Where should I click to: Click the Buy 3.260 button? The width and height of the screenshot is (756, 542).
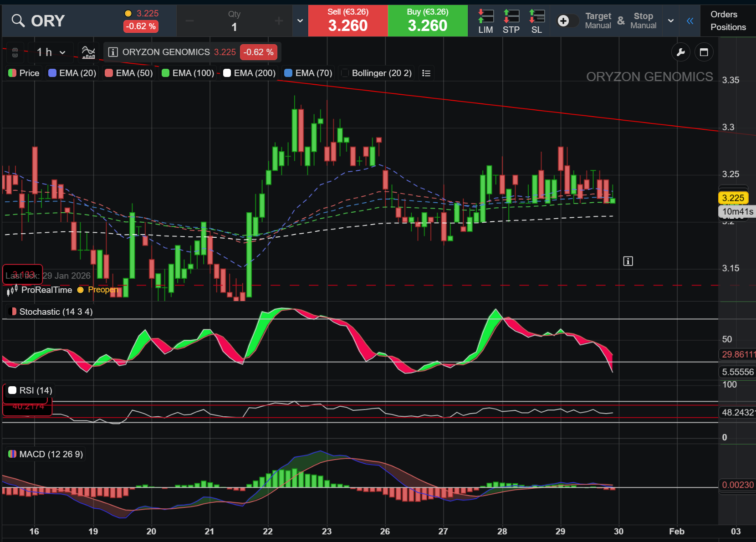428,21
